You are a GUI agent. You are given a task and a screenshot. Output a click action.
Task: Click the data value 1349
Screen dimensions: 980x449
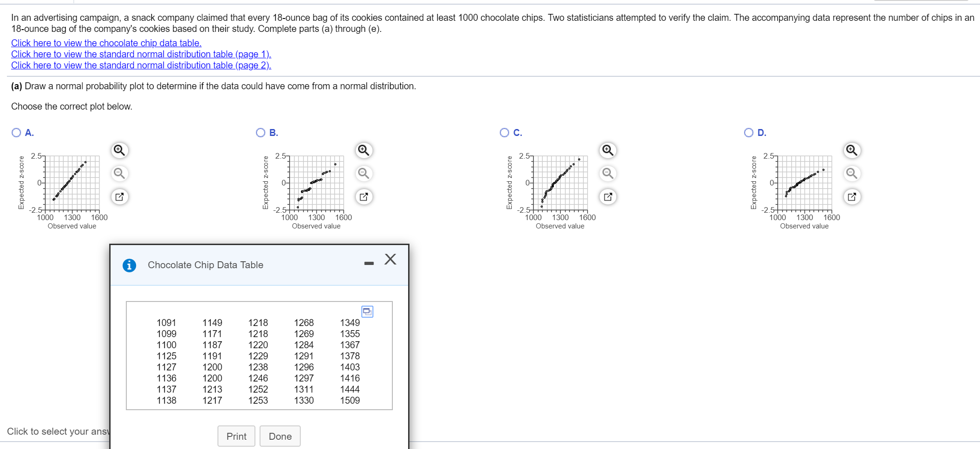coord(350,323)
